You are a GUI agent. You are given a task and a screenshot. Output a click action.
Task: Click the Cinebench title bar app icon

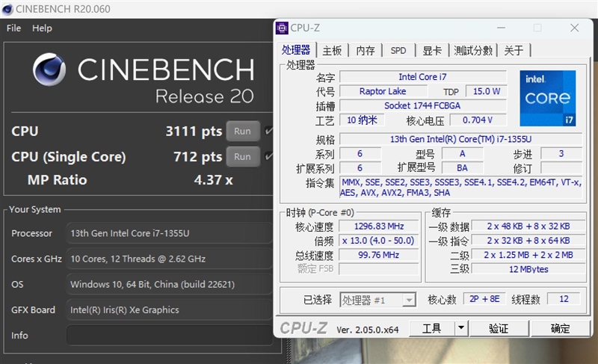pyautogui.click(x=7, y=9)
